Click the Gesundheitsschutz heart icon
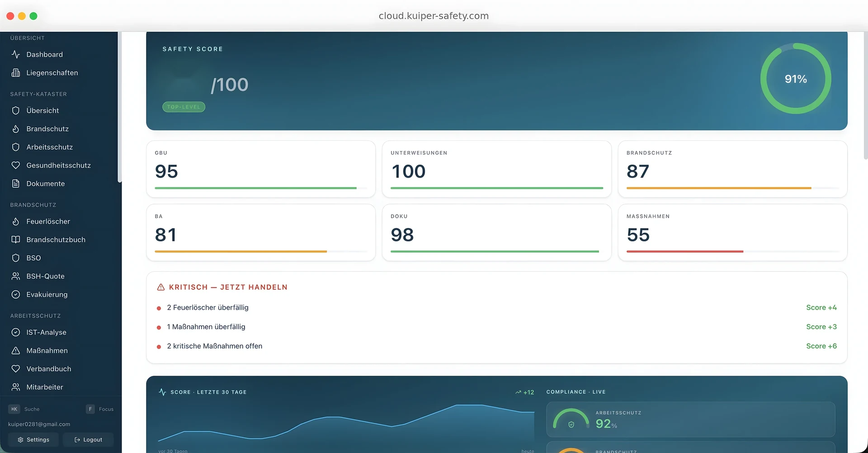 click(16, 165)
